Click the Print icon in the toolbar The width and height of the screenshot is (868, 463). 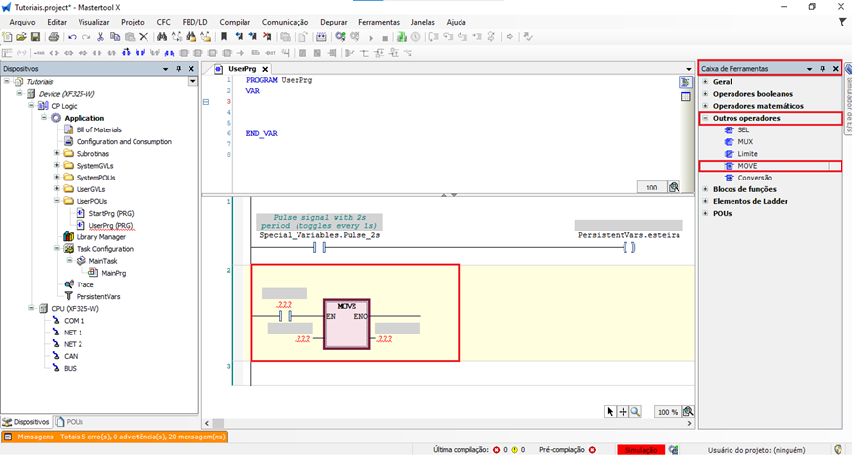point(53,37)
